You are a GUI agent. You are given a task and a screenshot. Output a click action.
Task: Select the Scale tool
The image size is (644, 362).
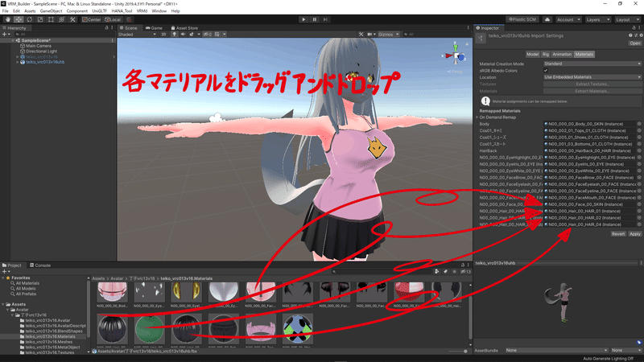coord(39,19)
